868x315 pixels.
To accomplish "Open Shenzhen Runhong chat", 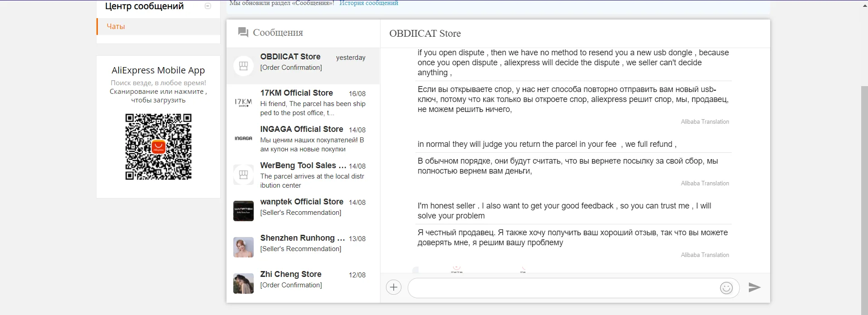I will coord(303,247).
